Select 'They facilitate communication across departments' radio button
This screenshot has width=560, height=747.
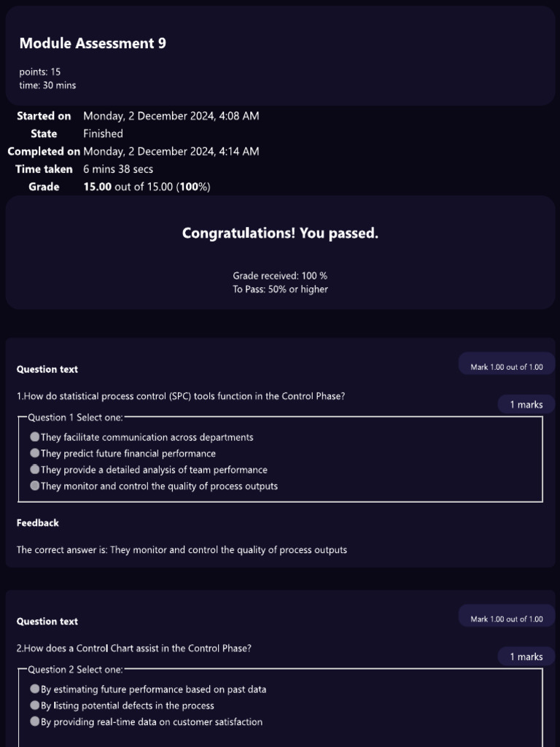pos(34,437)
